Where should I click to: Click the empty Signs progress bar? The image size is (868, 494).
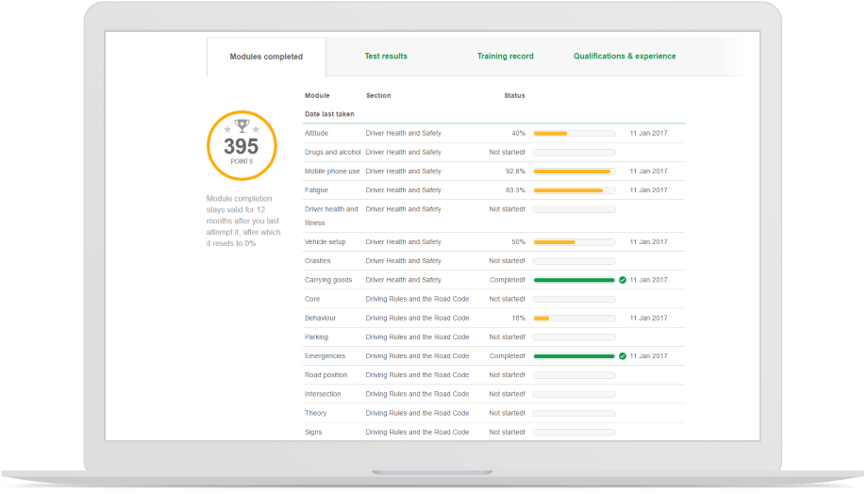(574, 433)
